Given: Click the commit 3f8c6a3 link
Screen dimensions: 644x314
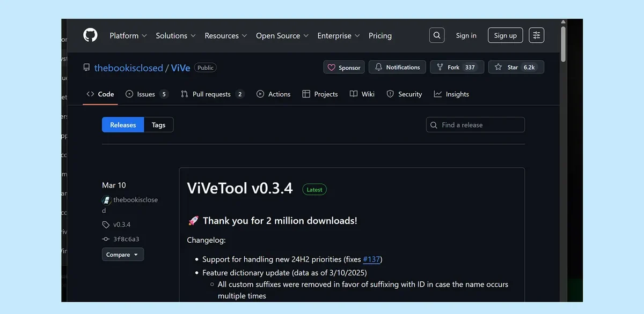Looking at the screenshot, I should [x=126, y=239].
